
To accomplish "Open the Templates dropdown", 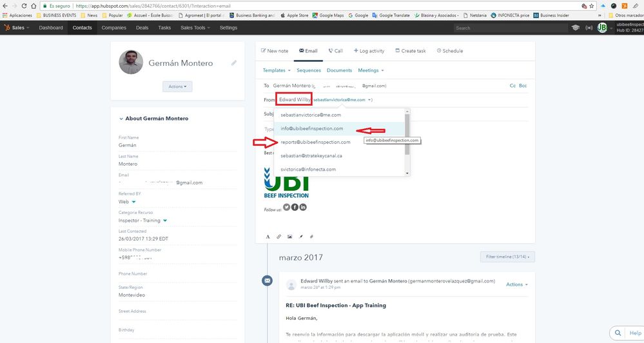I will click(277, 70).
